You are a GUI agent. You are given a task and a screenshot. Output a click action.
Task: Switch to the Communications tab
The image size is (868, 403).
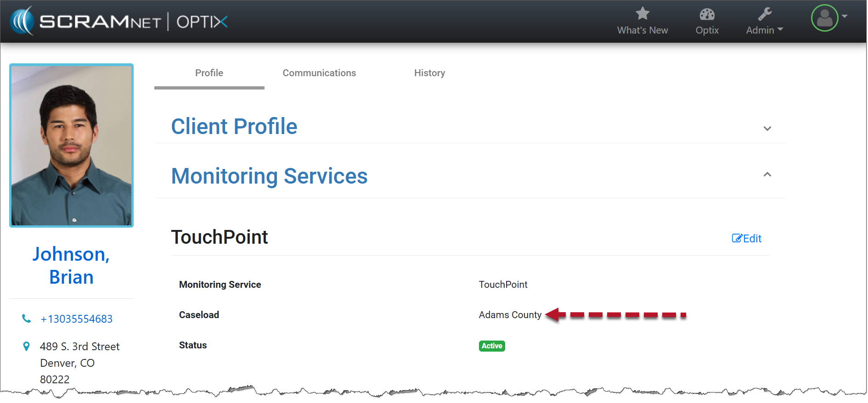(x=319, y=73)
